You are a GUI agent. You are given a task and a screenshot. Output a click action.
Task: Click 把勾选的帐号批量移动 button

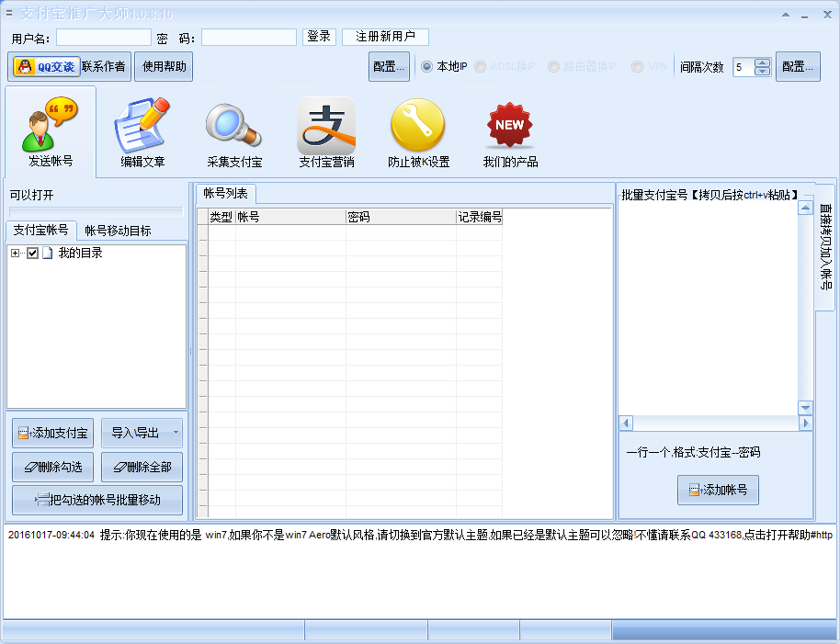pos(97,500)
